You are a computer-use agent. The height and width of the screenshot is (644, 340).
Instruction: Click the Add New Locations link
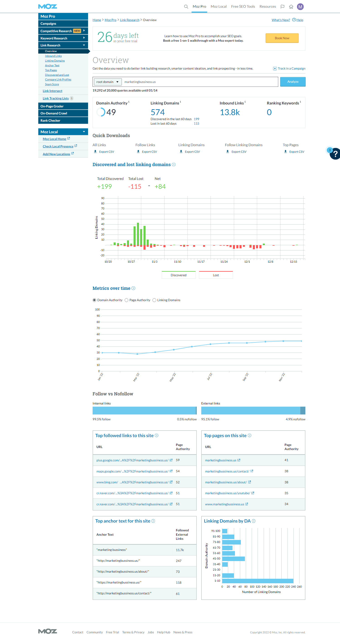(x=56, y=154)
